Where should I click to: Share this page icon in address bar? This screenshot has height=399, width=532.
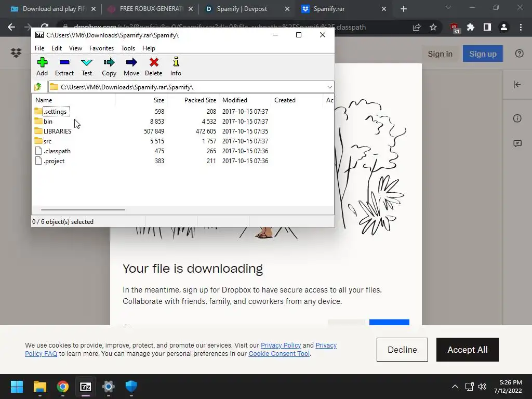pyautogui.click(x=417, y=27)
